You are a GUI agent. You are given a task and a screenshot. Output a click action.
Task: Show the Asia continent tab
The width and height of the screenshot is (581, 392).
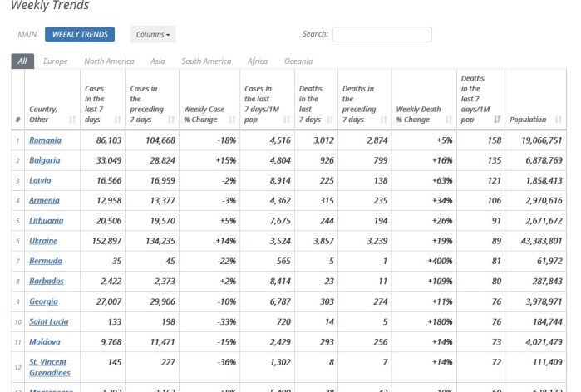[158, 61]
